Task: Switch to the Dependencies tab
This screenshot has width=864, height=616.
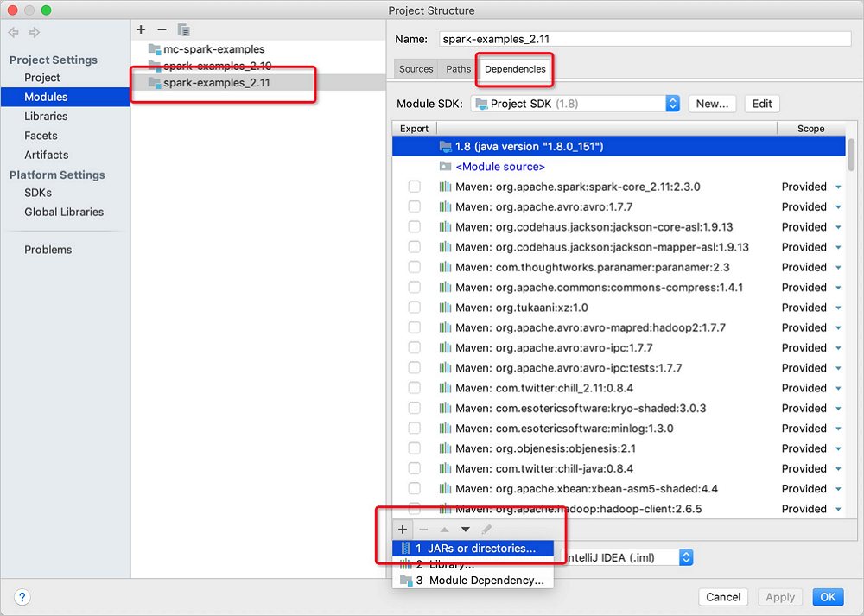Action: pyautogui.click(x=515, y=69)
